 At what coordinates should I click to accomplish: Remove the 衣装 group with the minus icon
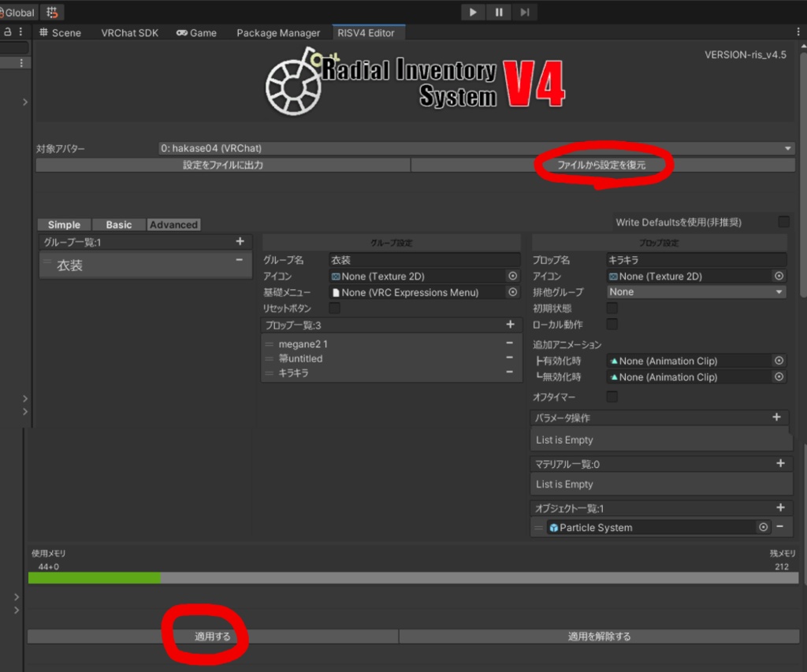(240, 260)
